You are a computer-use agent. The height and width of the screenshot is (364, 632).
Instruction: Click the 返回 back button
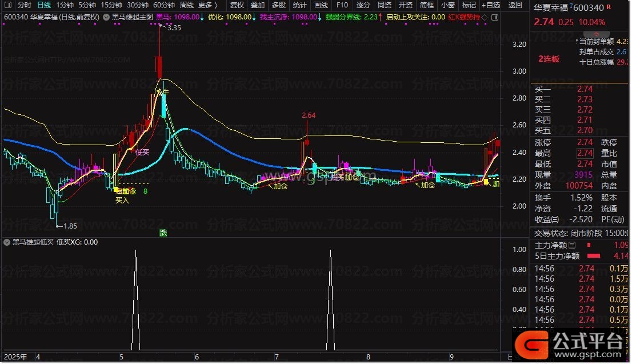point(515,5)
